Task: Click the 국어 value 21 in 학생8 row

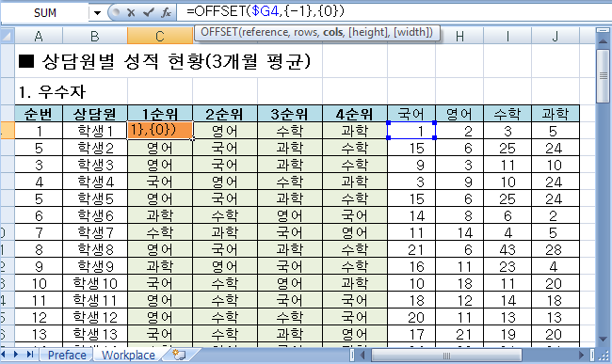Action: point(411,249)
